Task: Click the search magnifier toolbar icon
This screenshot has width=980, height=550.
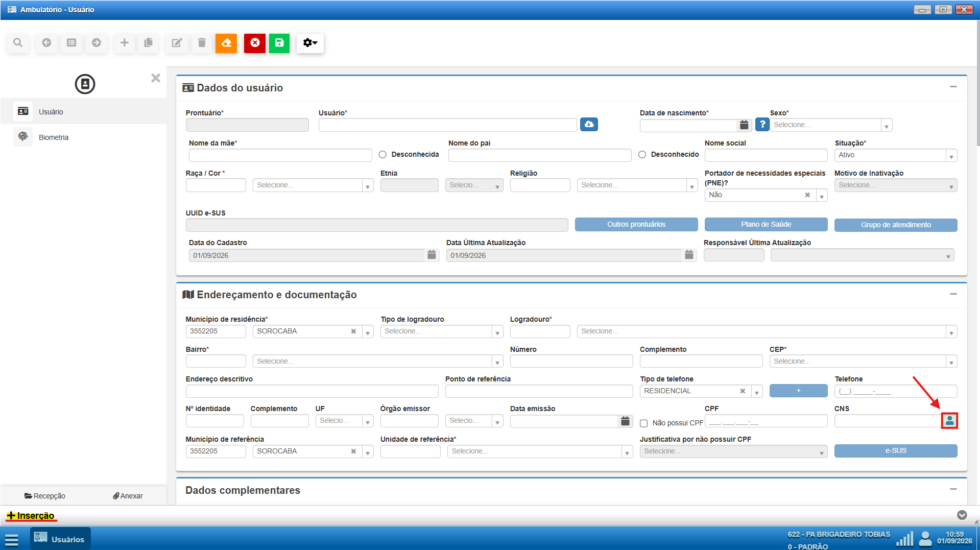Action: [x=18, y=43]
